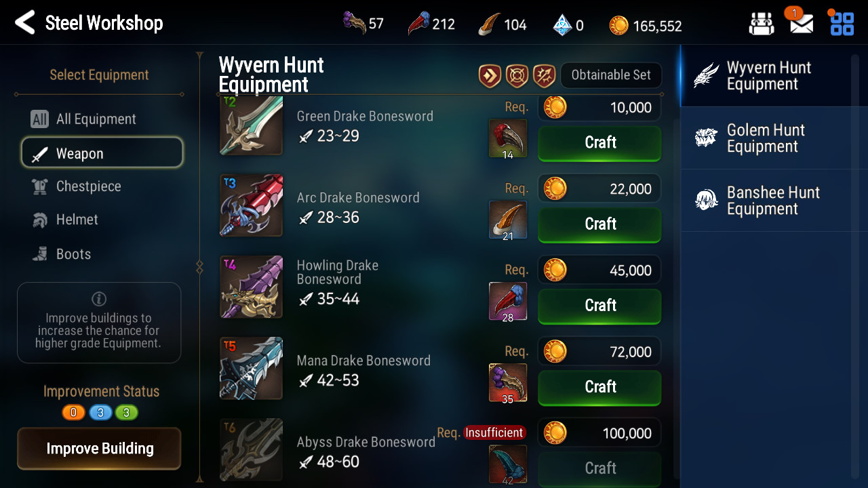This screenshot has width=868, height=488.
Task: Tap the purple claw material requiring 35
Action: [x=508, y=383]
